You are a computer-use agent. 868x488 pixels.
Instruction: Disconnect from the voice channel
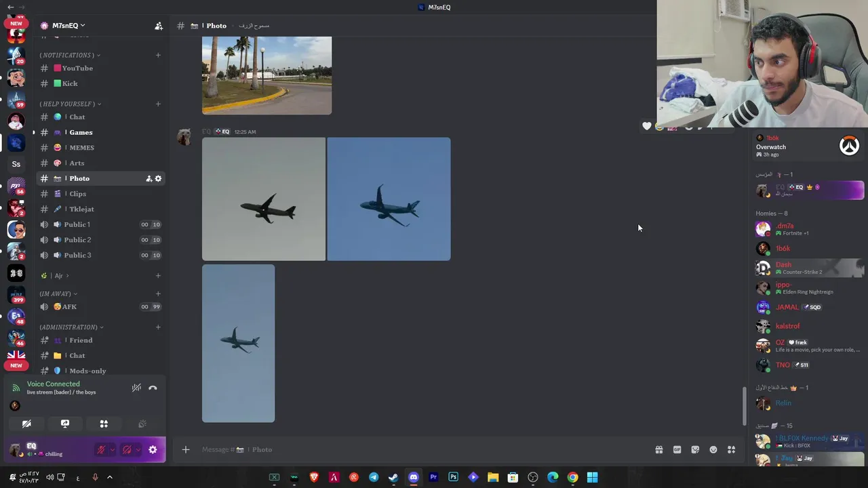[153, 388]
